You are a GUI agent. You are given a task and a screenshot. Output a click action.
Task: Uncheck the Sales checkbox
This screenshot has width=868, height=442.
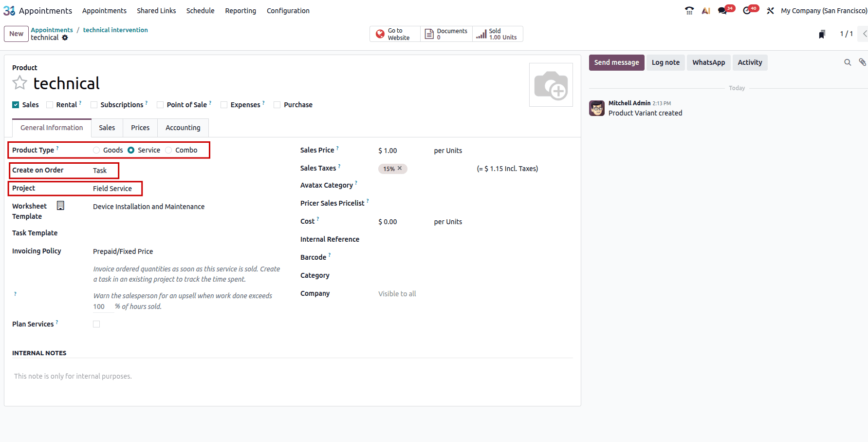click(16, 105)
